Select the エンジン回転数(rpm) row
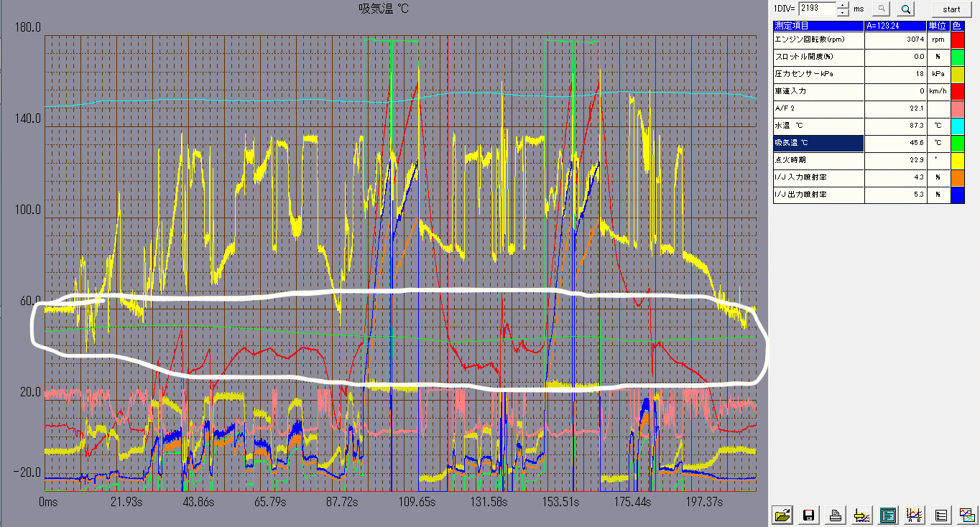980x527 pixels. 818,39
